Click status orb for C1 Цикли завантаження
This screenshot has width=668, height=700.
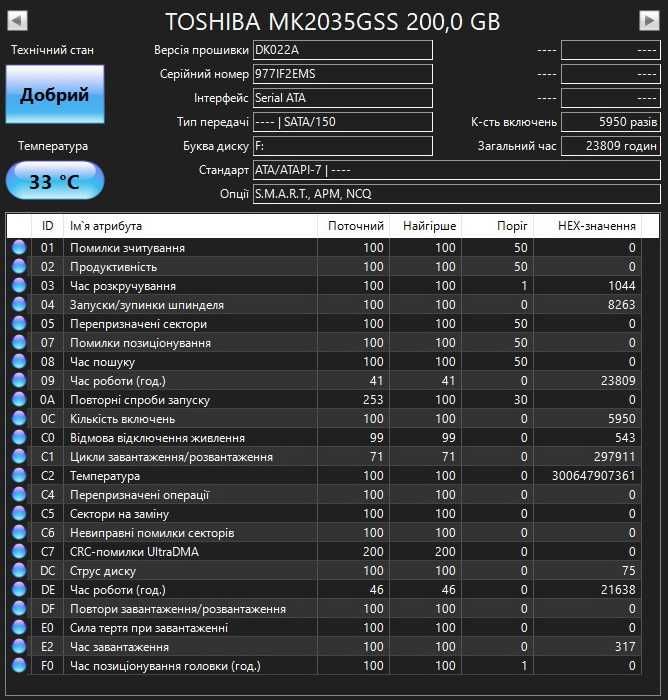pos(19,457)
